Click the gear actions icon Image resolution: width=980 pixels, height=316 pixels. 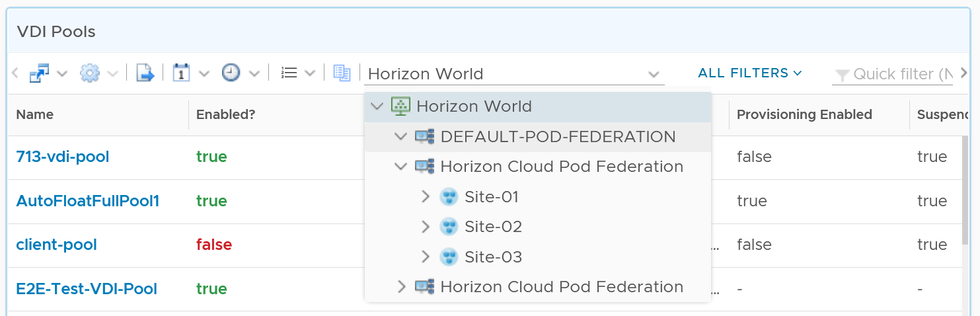[89, 73]
